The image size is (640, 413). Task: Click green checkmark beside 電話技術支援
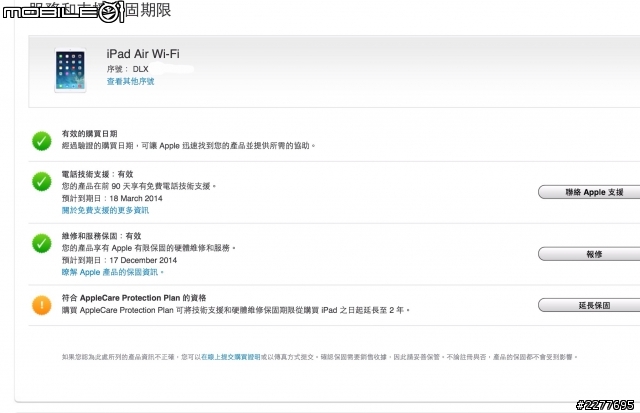(x=42, y=182)
